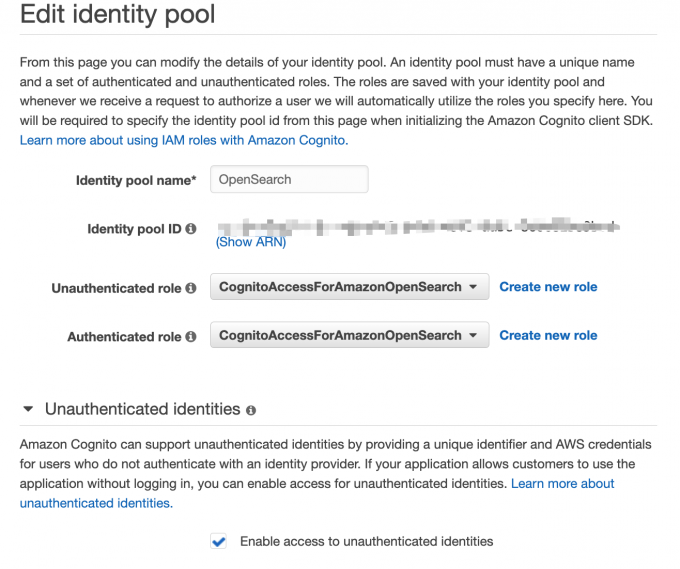
Task: Click Show ARN link
Action: tap(251, 242)
